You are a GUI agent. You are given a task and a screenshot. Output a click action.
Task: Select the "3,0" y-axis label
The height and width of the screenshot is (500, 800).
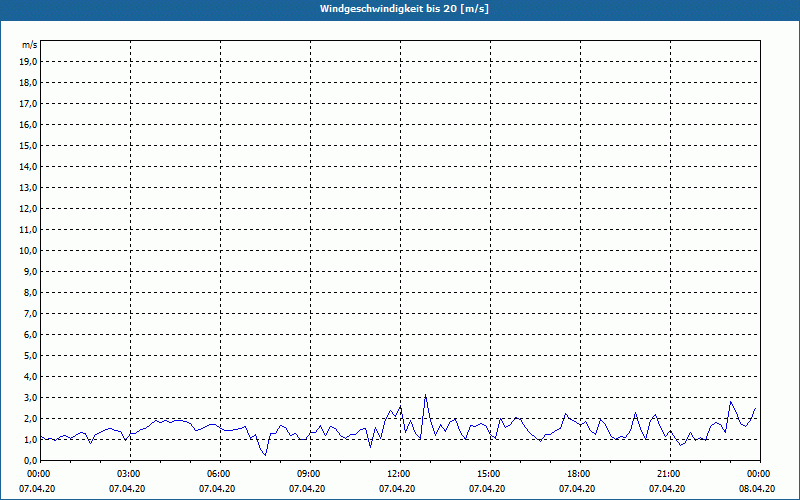[x=31, y=397]
